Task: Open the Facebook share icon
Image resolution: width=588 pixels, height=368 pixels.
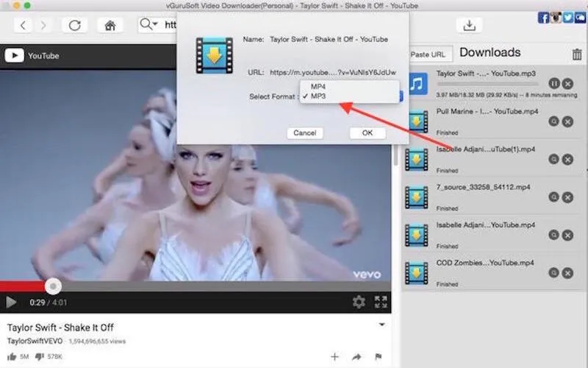Action: [x=543, y=17]
